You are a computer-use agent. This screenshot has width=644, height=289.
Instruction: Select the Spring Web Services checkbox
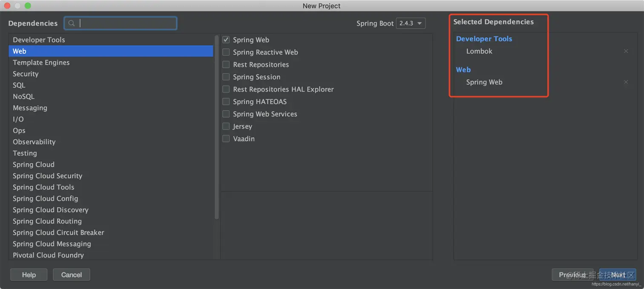tap(226, 114)
